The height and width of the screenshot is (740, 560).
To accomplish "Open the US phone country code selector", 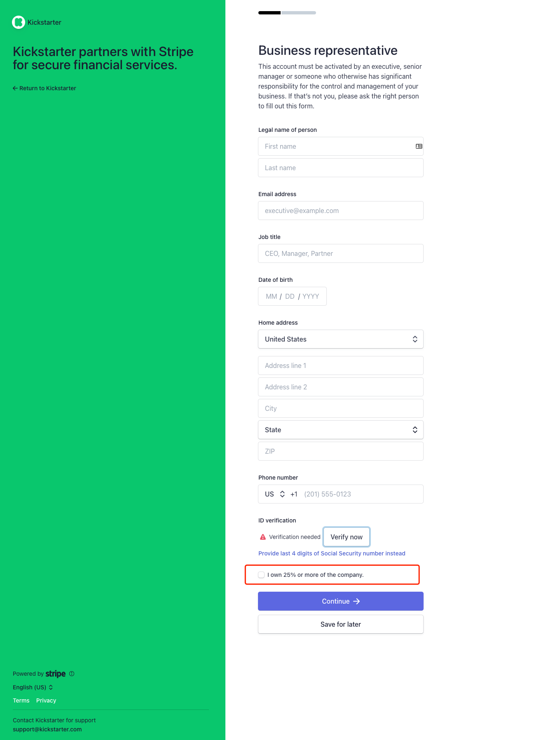I will tap(275, 494).
